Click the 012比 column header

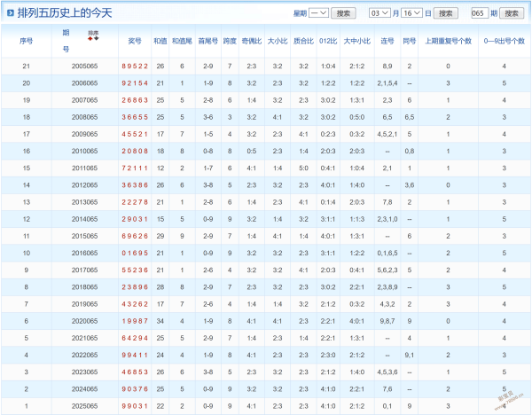(x=329, y=41)
